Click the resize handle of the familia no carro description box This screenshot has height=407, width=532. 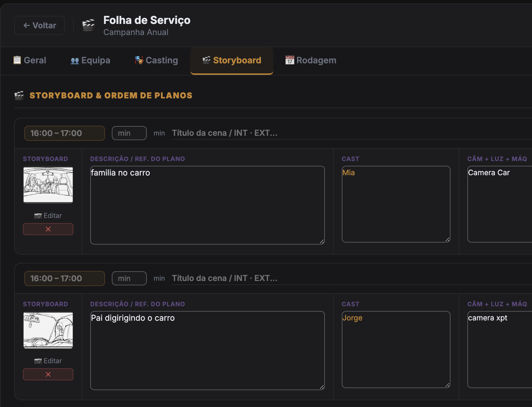click(322, 241)
